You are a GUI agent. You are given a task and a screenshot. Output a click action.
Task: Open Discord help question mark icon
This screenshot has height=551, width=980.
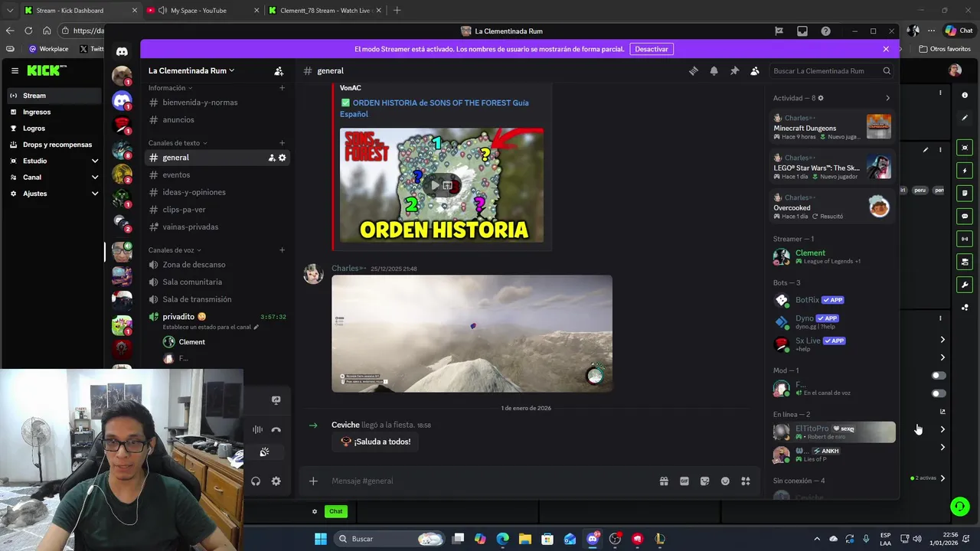pos(825,31)
